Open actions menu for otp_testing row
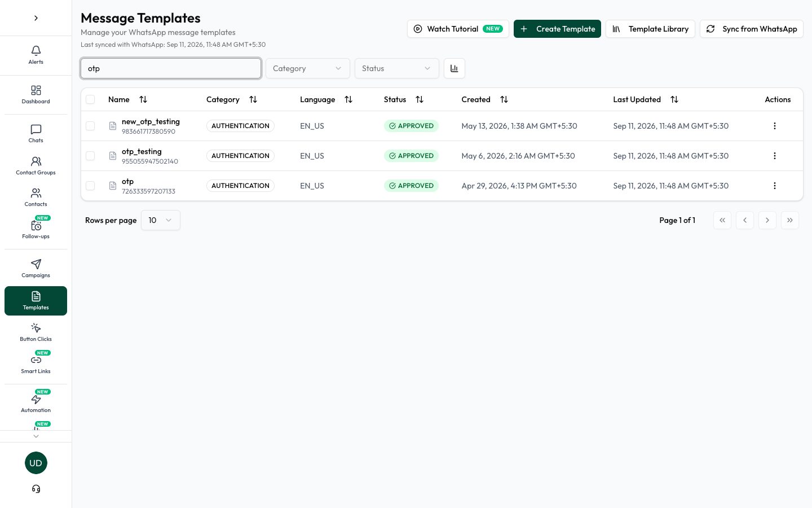The image size is (812, 508). click(775, 156)
